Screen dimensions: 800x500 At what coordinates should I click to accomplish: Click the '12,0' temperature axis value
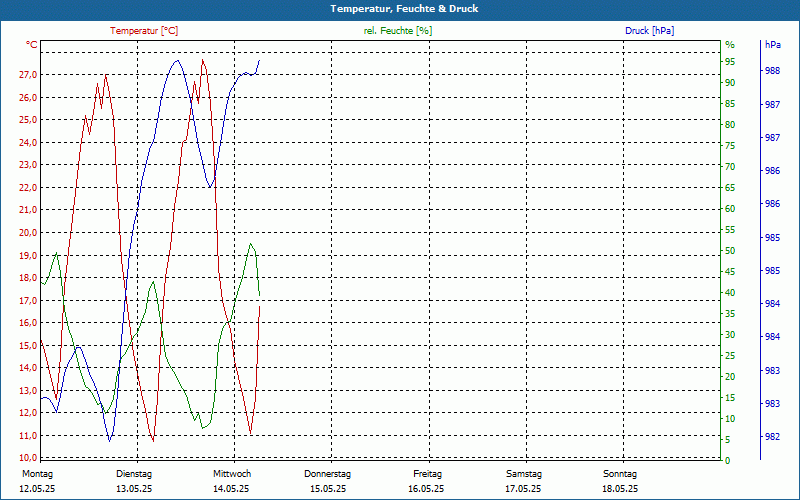pos(28,413)
